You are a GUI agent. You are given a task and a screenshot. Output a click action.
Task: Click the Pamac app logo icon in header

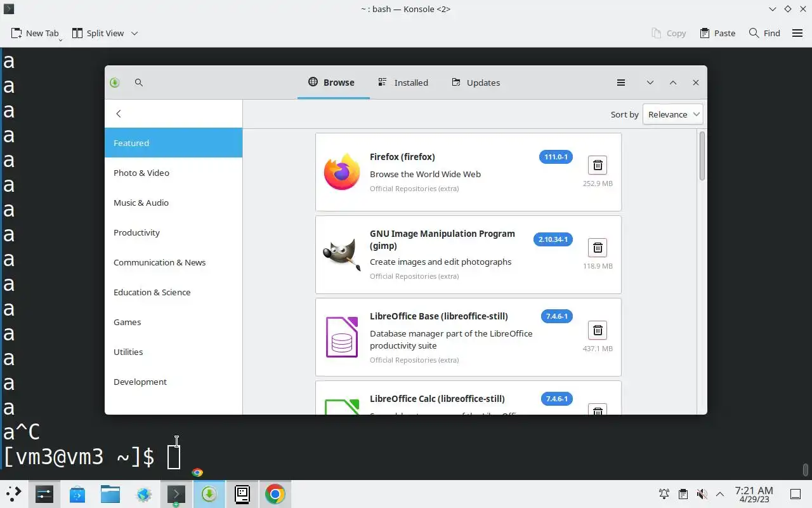click(115, 83)
